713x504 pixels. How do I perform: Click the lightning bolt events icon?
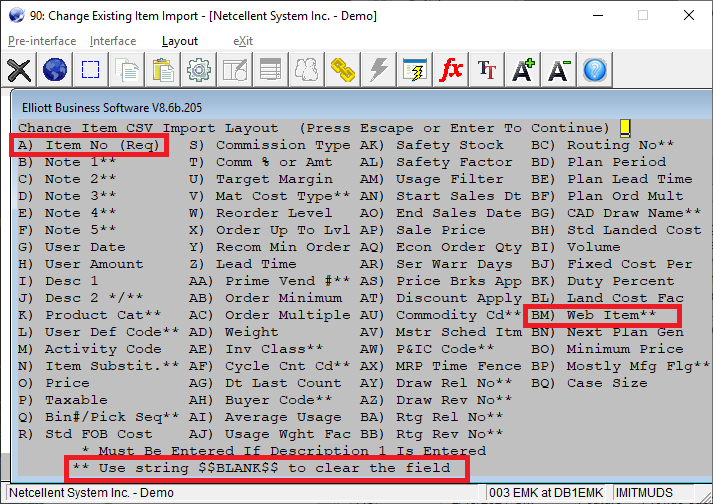point(378,70)
